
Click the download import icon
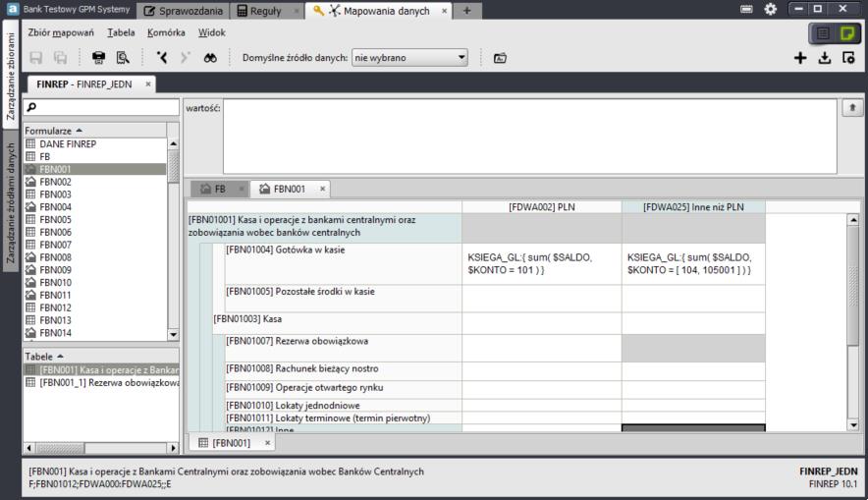[825, 58]
